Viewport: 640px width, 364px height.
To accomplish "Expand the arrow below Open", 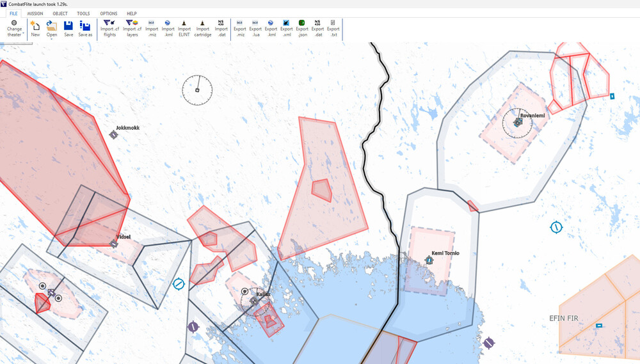I will (51, 39).
